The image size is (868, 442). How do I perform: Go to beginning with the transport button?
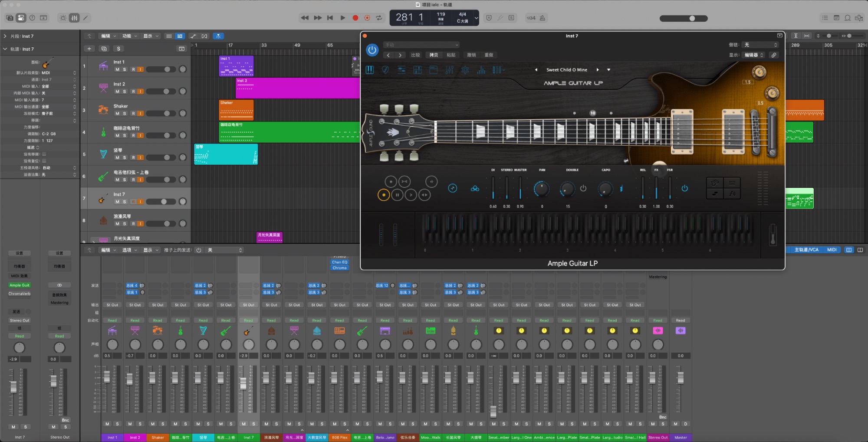[330, 18]
